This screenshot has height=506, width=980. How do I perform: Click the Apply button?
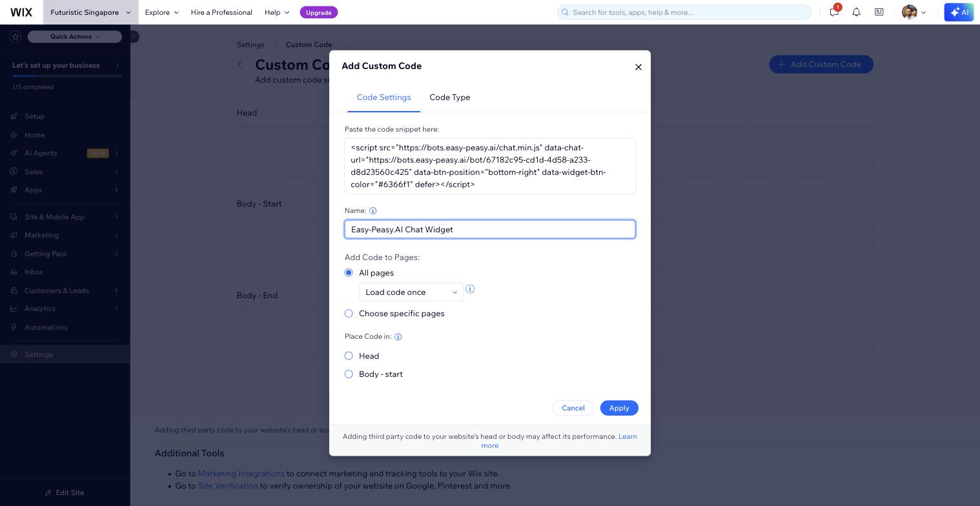(619, 408)
